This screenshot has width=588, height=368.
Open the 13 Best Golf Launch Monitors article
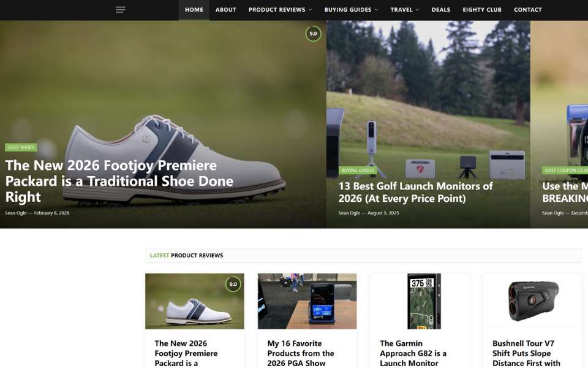click(415, 192)
